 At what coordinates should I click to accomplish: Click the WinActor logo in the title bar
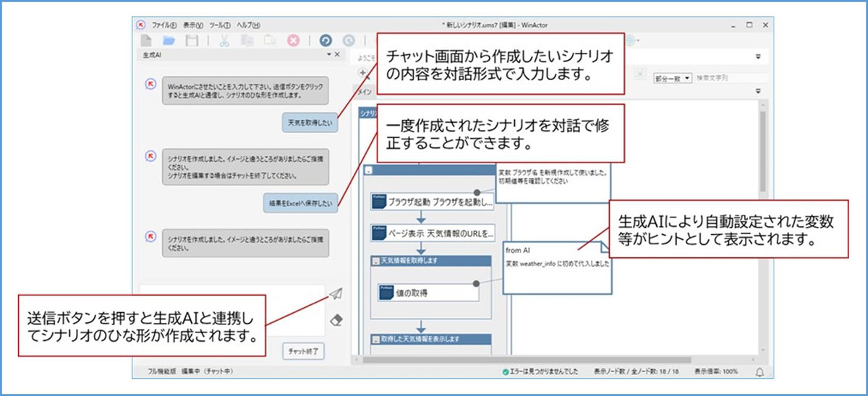click(x=142, y=24)
